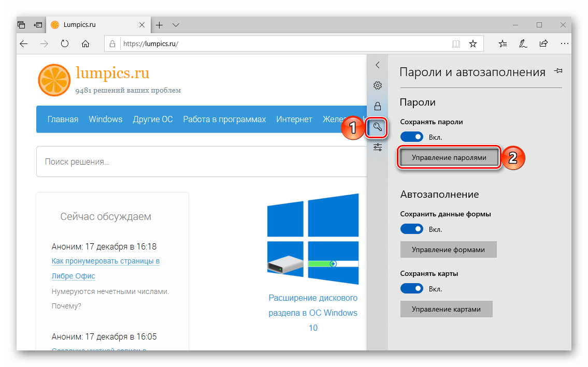The height and width of the screenshot is (367, 588).
Task: Open the tabs you've set aside icon
Action: click(x=21, y=25)
